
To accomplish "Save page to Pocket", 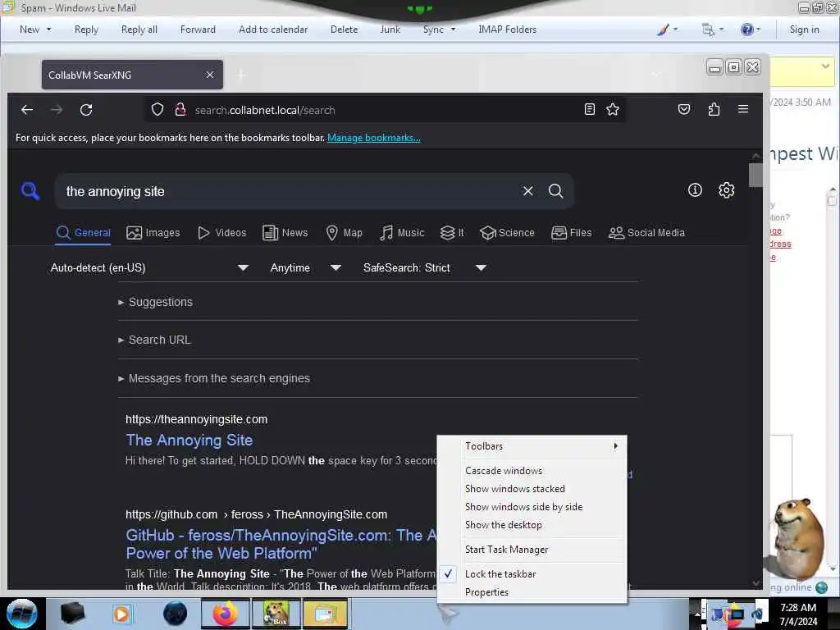I will (x=683, y=109).
